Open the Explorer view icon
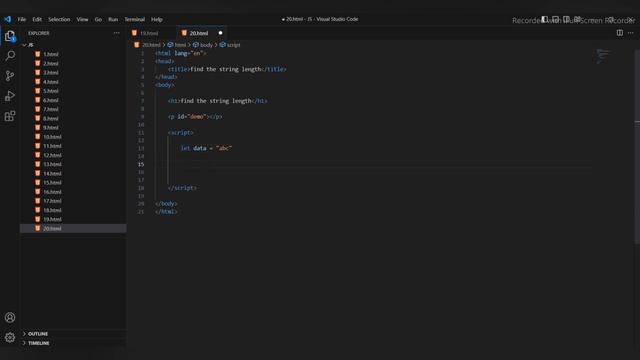640x360 pixels. coord(10,36)
